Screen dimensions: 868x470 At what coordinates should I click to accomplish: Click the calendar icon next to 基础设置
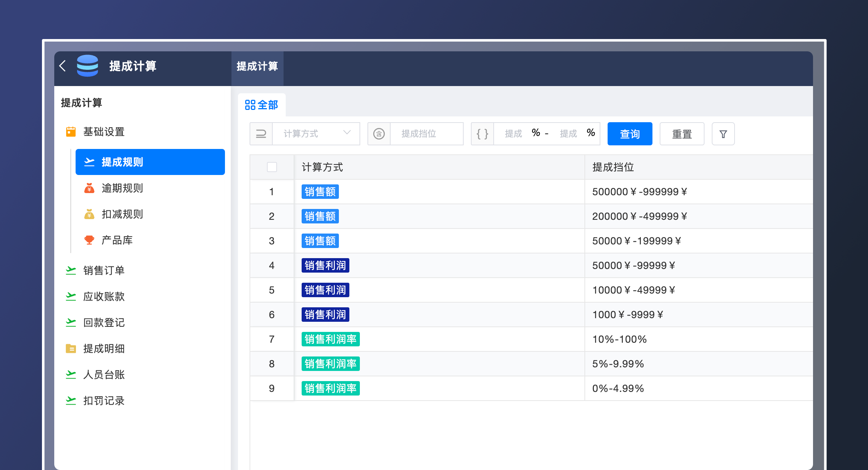[x=71, y=131]
